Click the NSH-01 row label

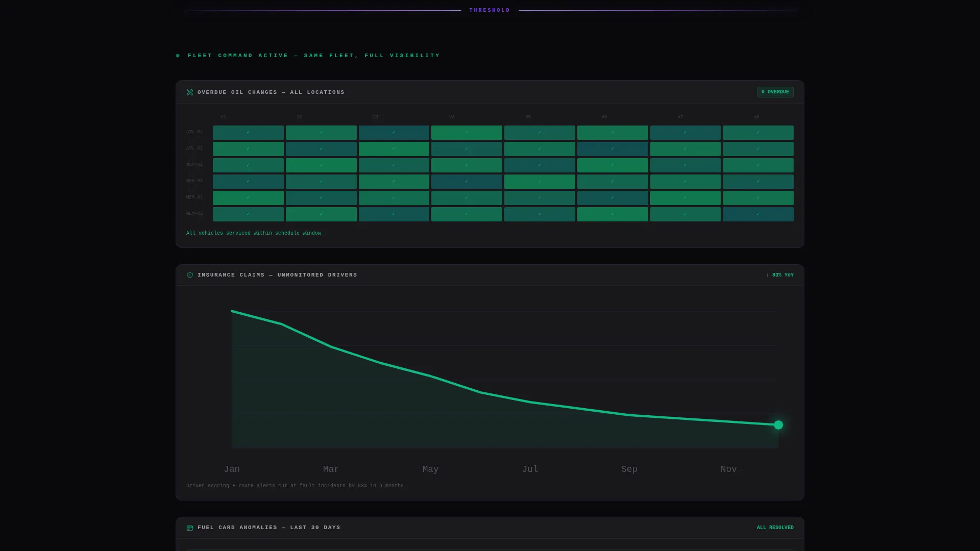point(194,165)
